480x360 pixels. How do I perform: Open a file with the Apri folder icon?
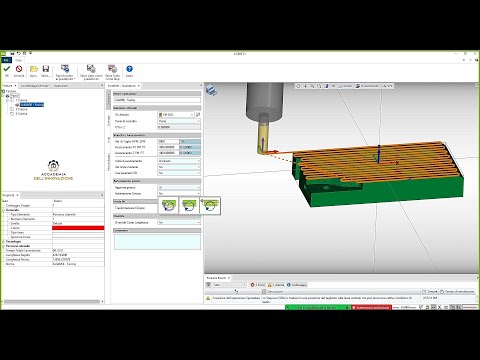(x=34, y=69)
